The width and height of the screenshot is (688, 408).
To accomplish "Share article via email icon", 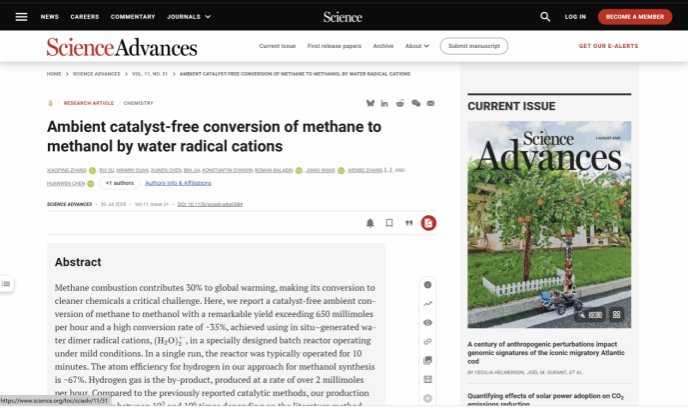I will coord(431,103).
